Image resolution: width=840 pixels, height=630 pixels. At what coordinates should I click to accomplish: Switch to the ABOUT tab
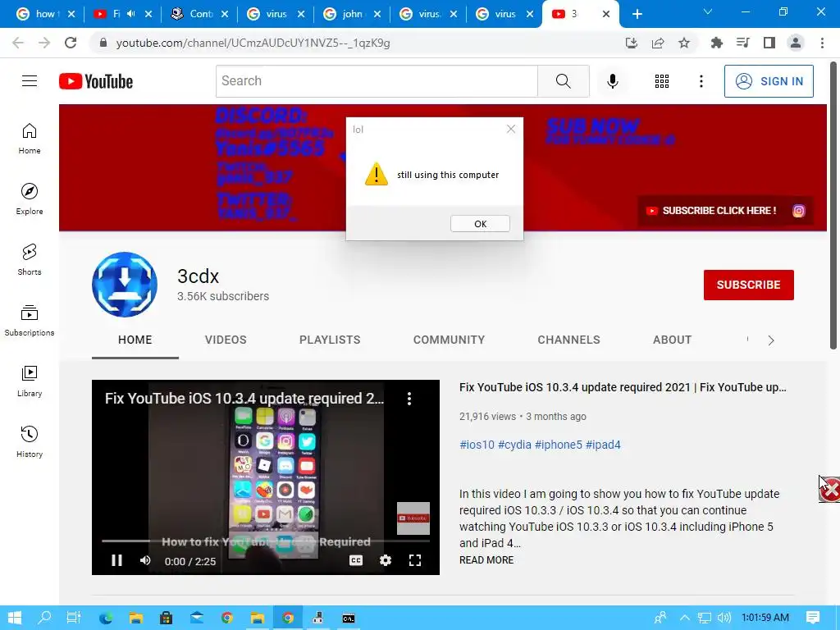click(x=672, y=340)
